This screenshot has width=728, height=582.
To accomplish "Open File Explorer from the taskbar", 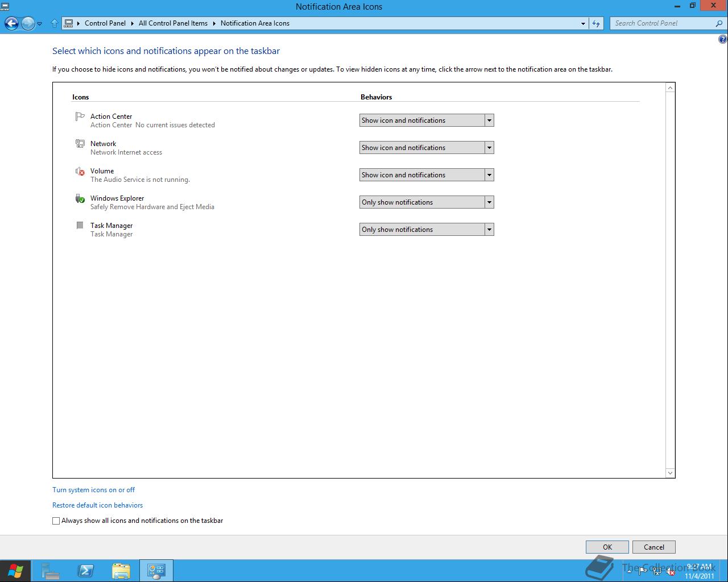I will 121,571.
